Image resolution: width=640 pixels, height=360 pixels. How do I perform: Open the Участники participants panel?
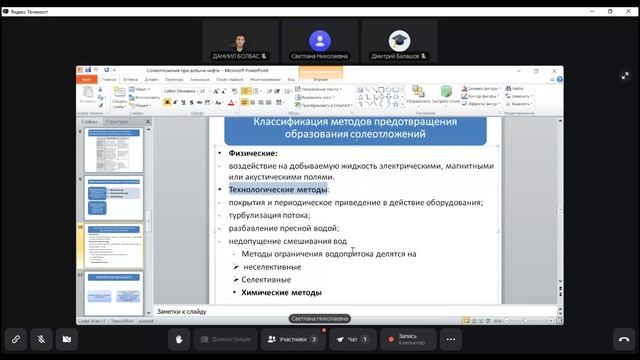pyautogui.click(x=293, y=339)
